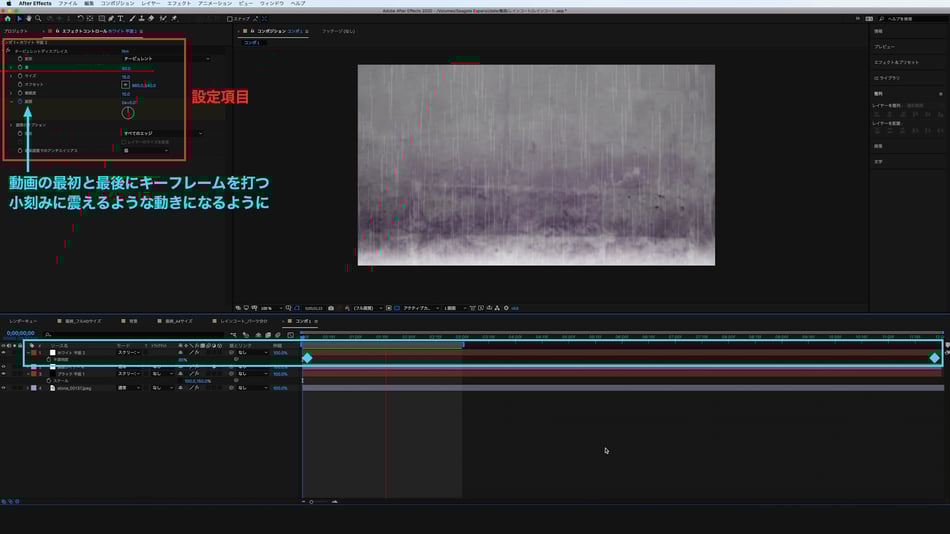The image size is (950, 534).
Task: Open the pinning edges dropdown menu
Action: (x=160, y=133)
